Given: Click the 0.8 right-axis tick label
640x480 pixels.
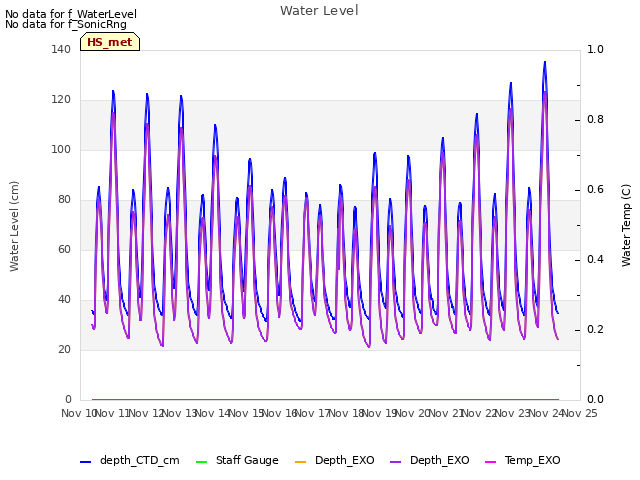Looking at the screenshot, I should pos(595,119).
